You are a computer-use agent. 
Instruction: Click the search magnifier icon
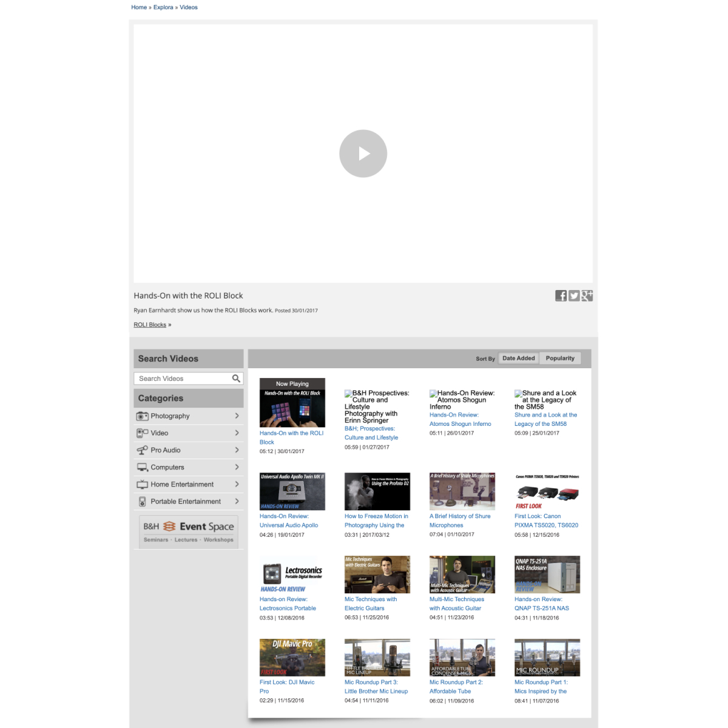236,379
